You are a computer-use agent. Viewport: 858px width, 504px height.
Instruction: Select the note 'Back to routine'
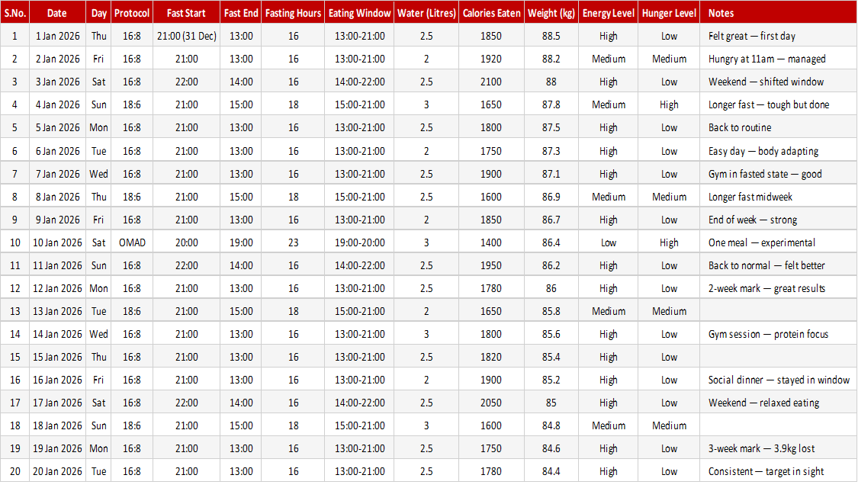point(739,128)
